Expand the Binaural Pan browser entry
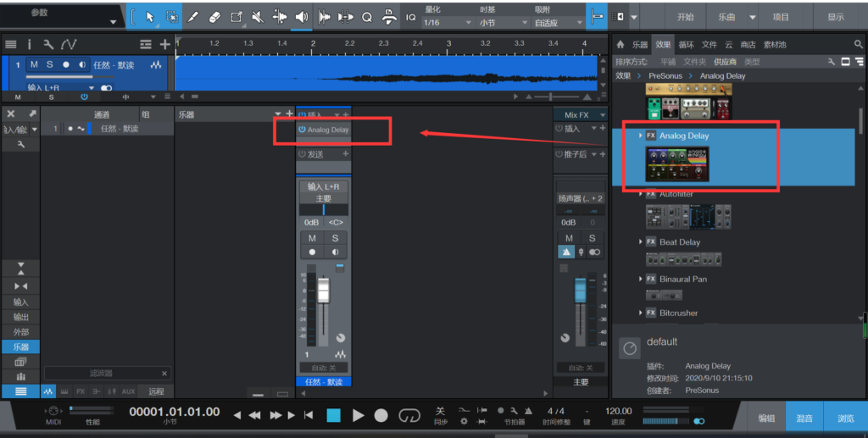This screenshot has height=438, width=868. (641, 279)
